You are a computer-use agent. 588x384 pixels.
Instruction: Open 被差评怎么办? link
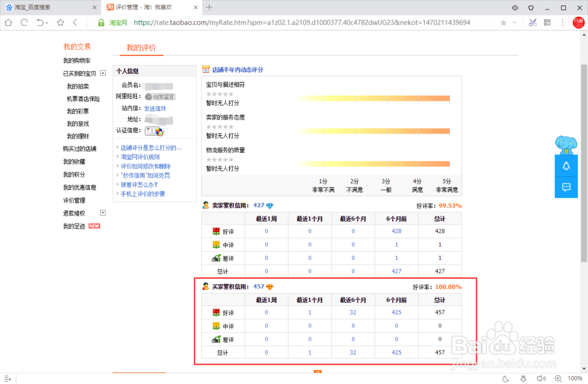point(139,185)
